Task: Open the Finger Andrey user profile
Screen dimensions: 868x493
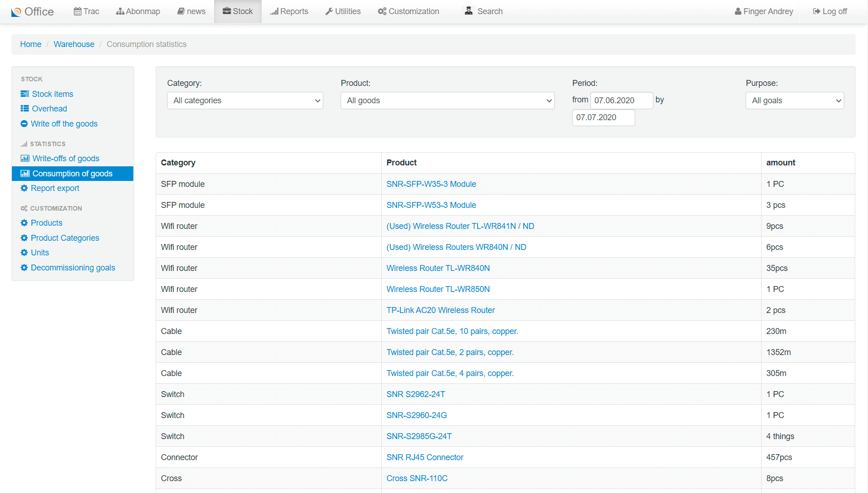Action: pos(764,11)
